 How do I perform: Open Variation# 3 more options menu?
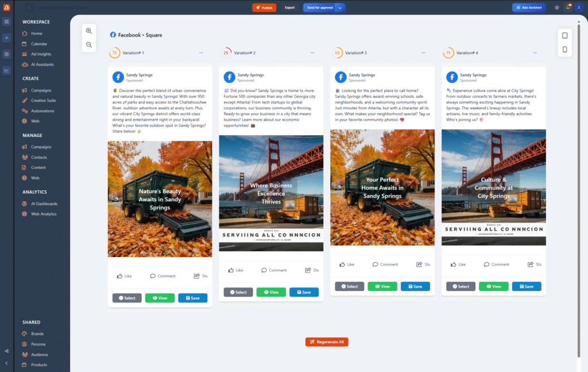click(424, 53)
